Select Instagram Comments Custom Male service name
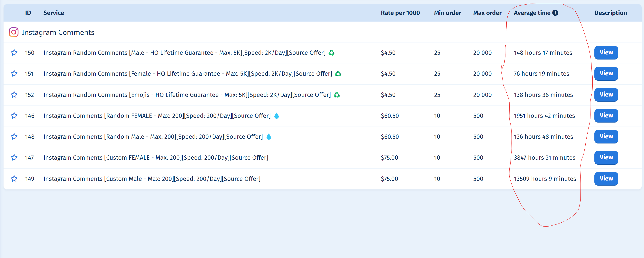This screenshot has height=258, width=644. (x=152, y=179)
